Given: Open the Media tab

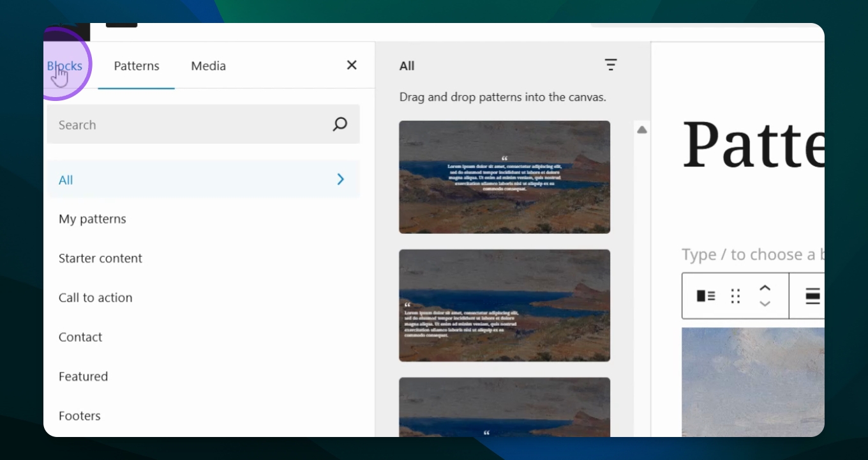Looking at the screenshot, I should [x=209, y=66].
